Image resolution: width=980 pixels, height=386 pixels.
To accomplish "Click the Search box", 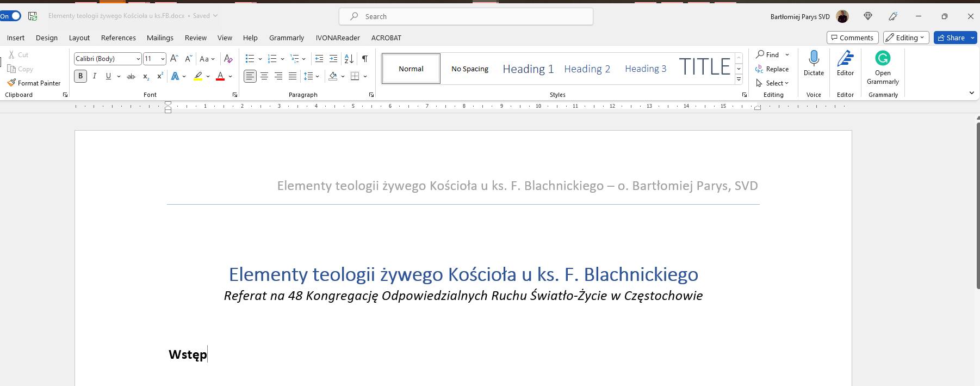I will tap(466, 16).
